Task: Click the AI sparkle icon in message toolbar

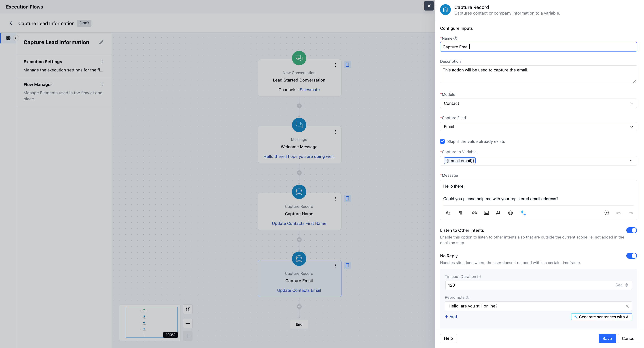Action: pyautogui.click(x=523, y=213)
